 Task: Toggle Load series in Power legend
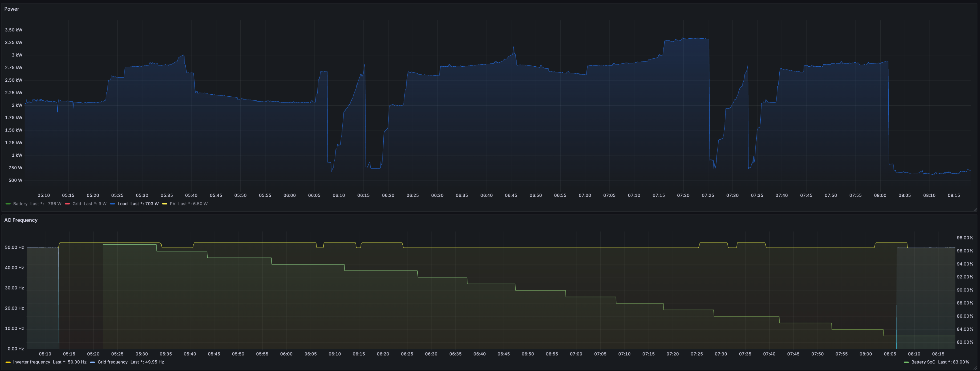122,204
